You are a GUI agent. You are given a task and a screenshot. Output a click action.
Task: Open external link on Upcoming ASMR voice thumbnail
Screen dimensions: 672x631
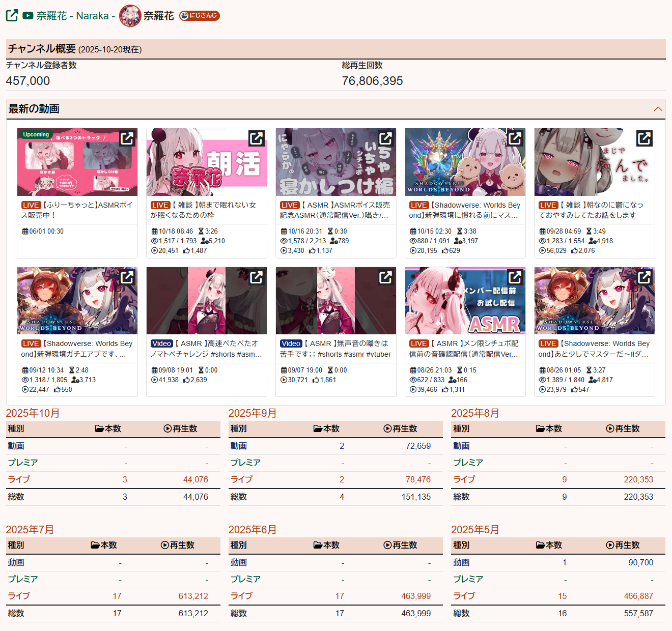click(x=127, y=138)
